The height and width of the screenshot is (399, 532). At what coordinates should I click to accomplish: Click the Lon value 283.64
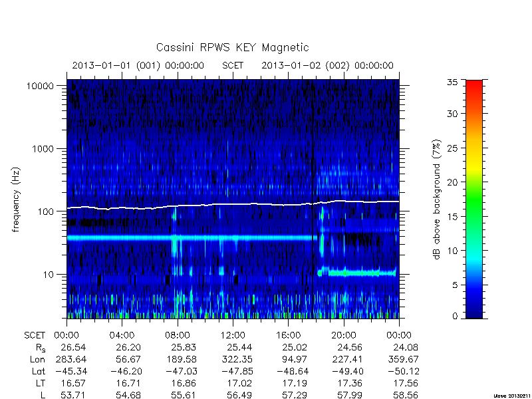click(x=70, y=359)
